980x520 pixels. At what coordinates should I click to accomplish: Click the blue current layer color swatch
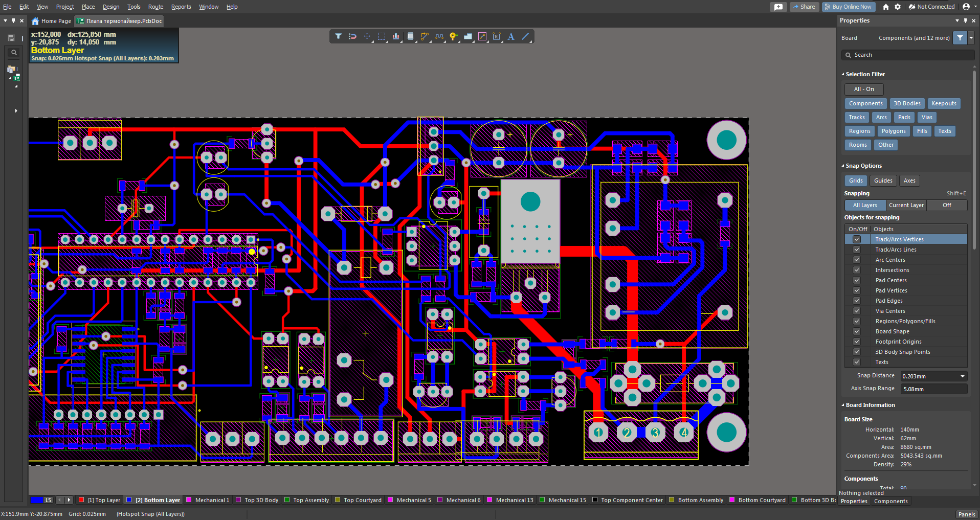(36, 500)
